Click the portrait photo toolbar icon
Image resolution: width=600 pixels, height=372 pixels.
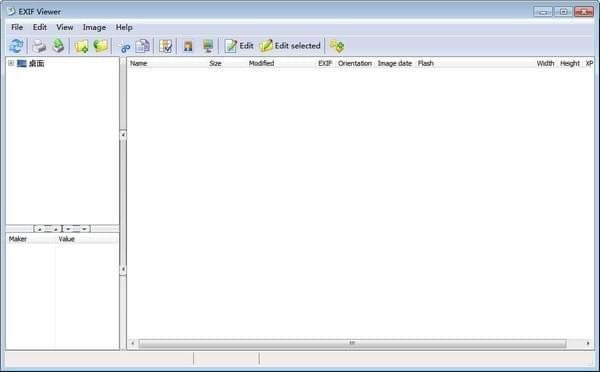click(x=188, y=46)
